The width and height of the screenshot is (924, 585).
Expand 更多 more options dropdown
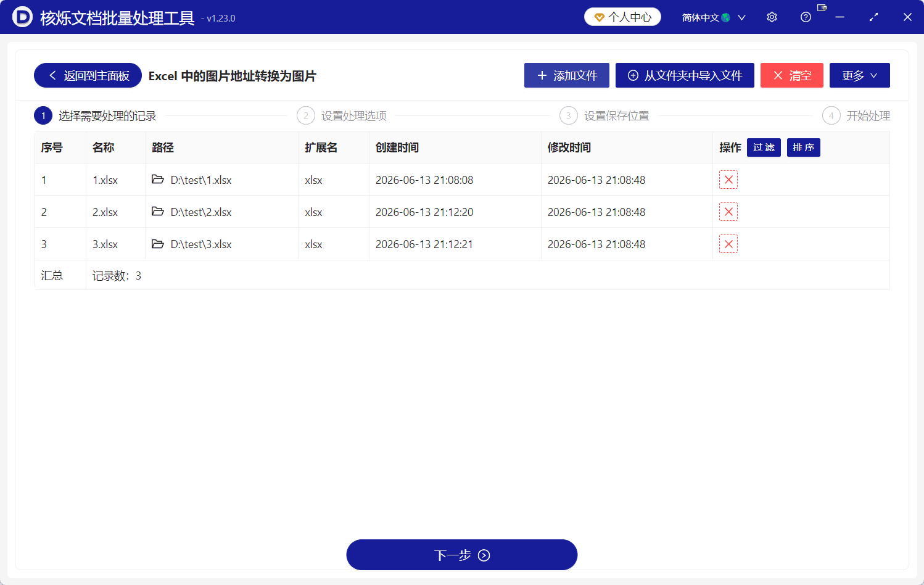pos(860,75)
